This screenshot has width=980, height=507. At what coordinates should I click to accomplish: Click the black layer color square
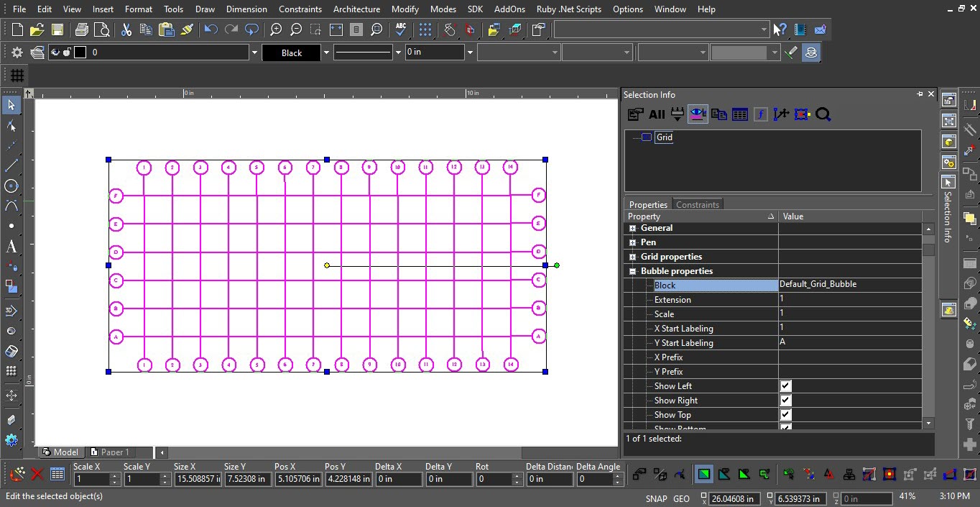pos(80,52)
